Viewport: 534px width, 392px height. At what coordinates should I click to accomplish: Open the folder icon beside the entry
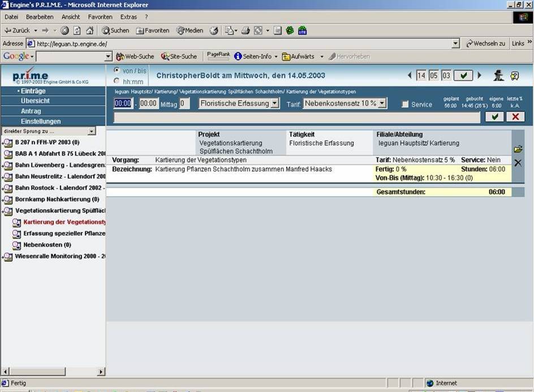click(518, 149)
